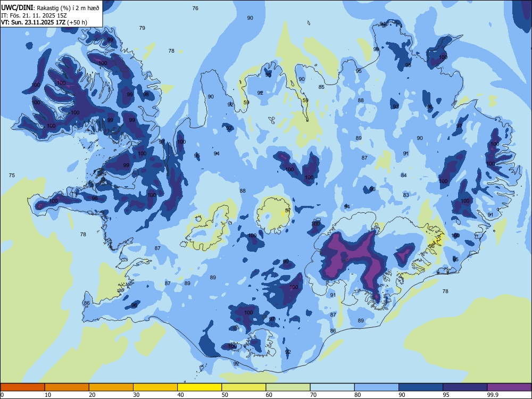Click the legend tick label '70'

tap(313, 395)
